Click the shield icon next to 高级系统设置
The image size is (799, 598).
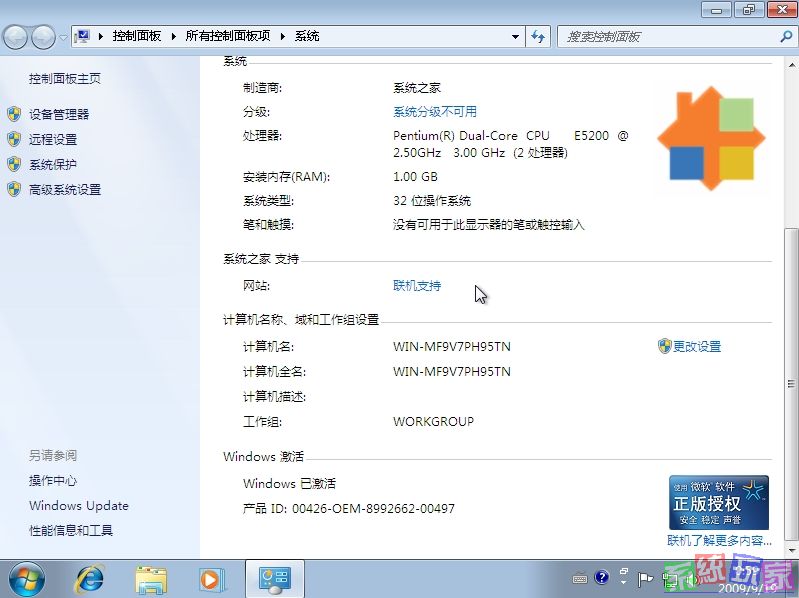14,189
